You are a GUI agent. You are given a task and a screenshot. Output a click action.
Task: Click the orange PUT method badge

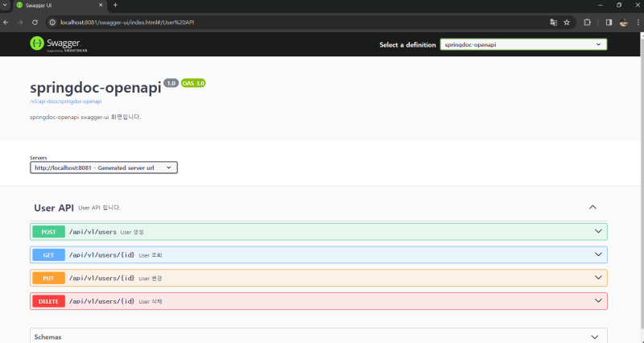click(x=48, y=278)
